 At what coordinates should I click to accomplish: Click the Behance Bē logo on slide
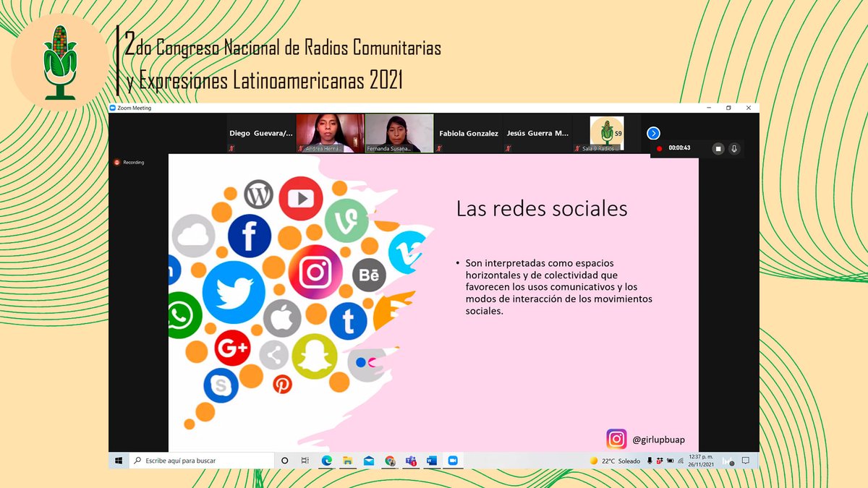coord(369,275)
